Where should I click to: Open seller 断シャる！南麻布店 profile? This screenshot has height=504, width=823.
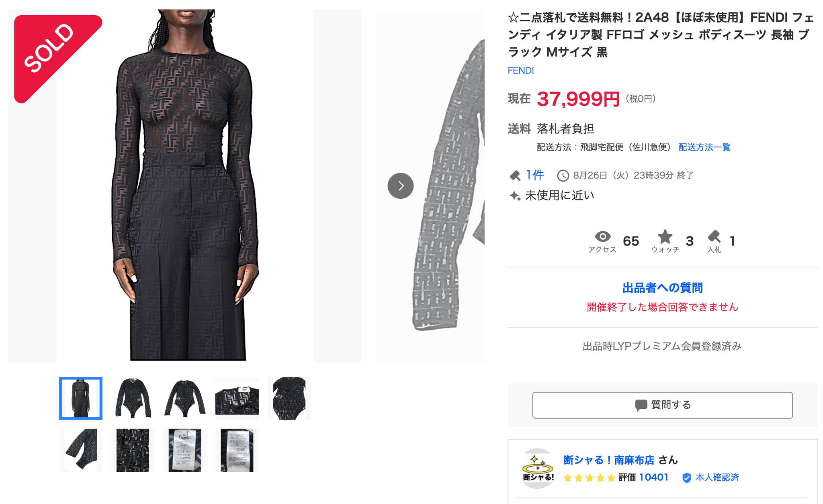[x=608, y=460]
